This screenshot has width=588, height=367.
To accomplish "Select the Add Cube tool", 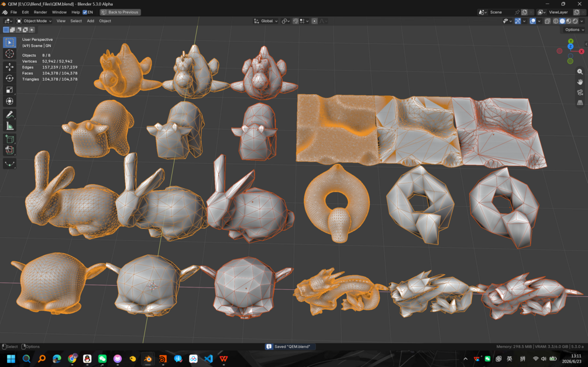I will click(x=9, y=139).
